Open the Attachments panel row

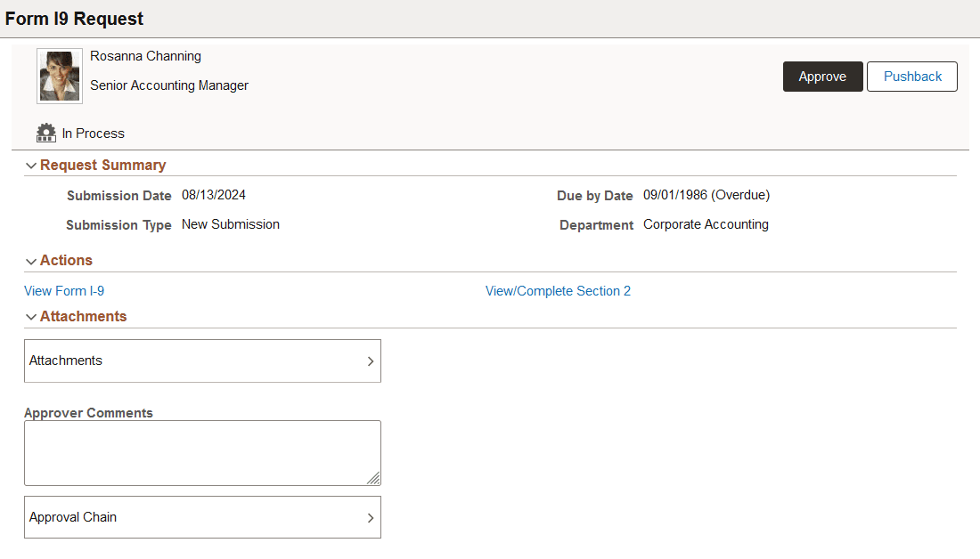pos(202,361)
